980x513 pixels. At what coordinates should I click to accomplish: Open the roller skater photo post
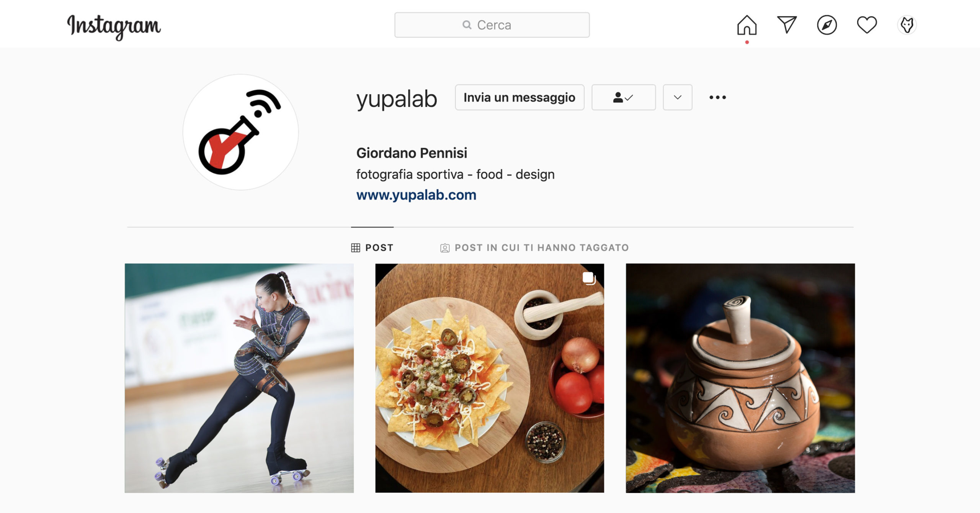click(239, 378)
